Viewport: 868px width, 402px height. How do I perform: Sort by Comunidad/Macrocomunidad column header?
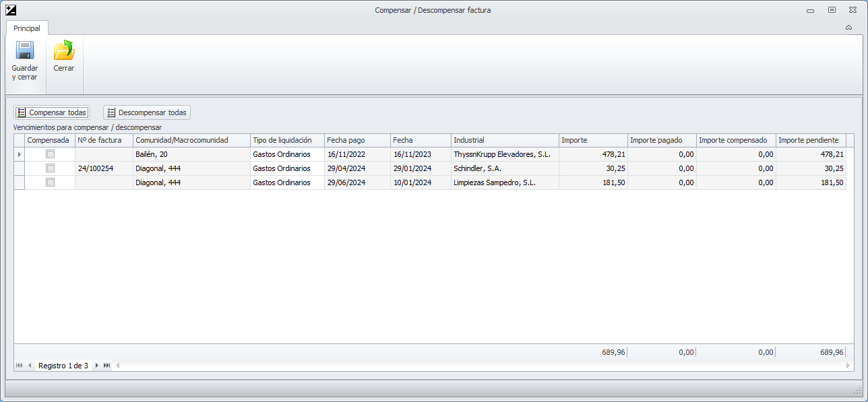[x=191, y=140]
